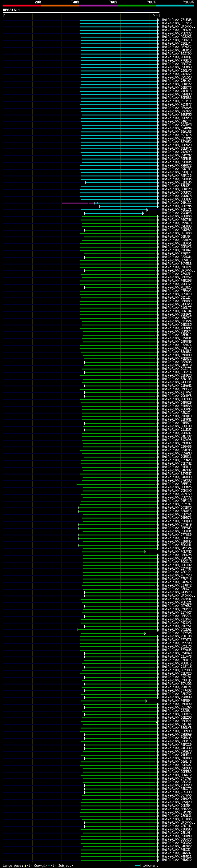Viewport: 197px width, 868px height.
Task: Select the UniRef100_Q11PV4 label
Action: (x=176, y=321)
